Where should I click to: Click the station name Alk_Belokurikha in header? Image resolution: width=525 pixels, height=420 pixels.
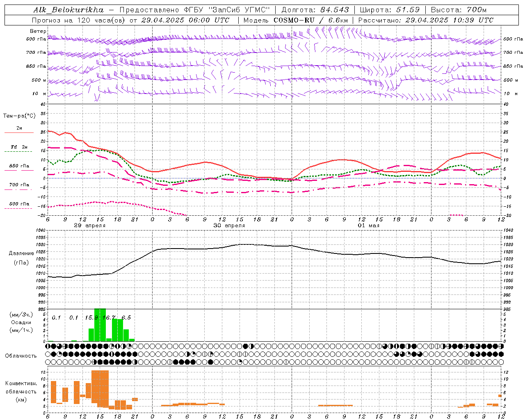(x=68, y=10)
